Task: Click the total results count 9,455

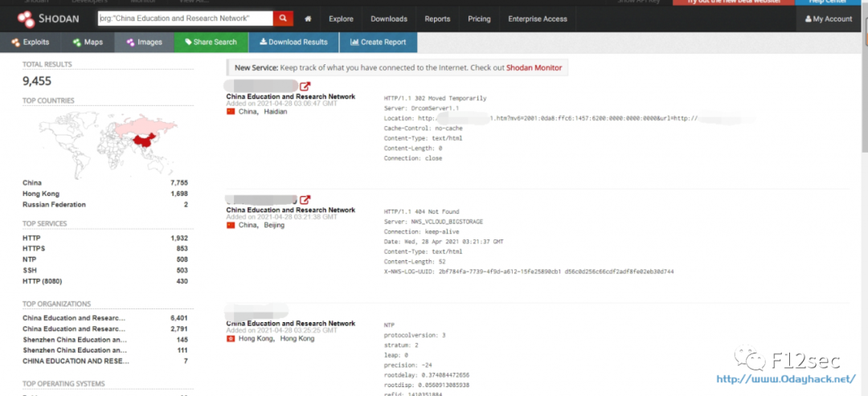Action: 37,81
